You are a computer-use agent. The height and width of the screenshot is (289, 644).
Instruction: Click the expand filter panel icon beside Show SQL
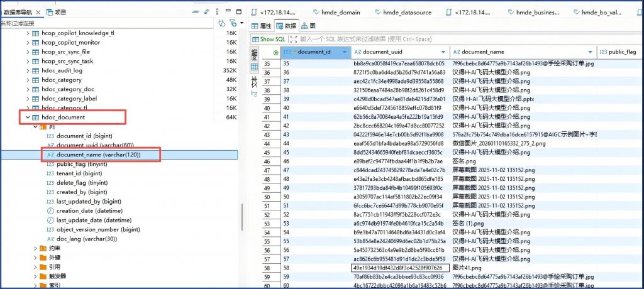tap(295, 39)
